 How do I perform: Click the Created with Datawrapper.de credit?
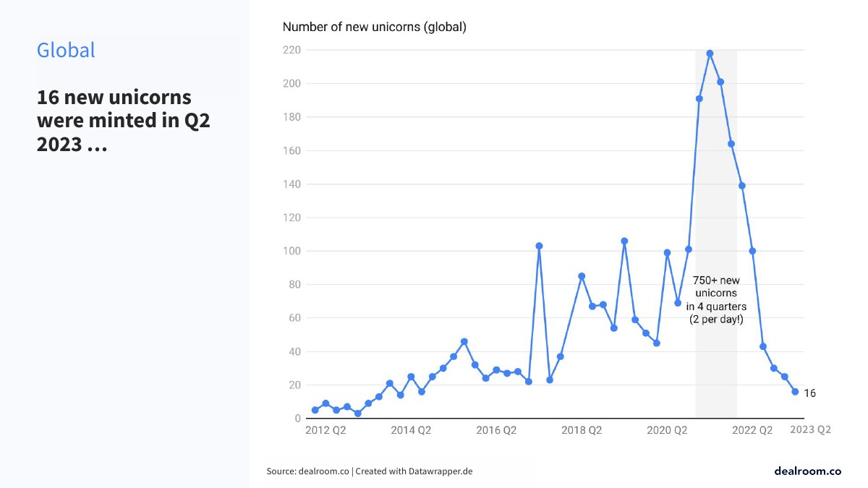coord(414,471)
